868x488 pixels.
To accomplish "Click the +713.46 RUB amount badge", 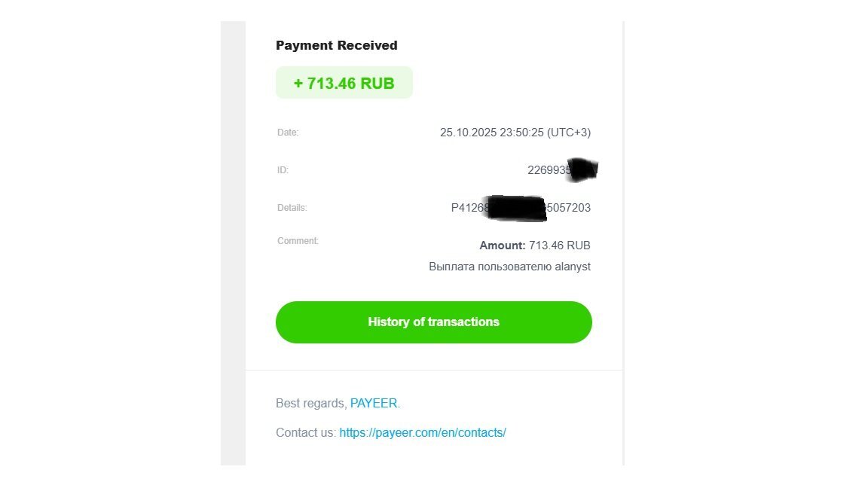I will [x=344, y=83].
